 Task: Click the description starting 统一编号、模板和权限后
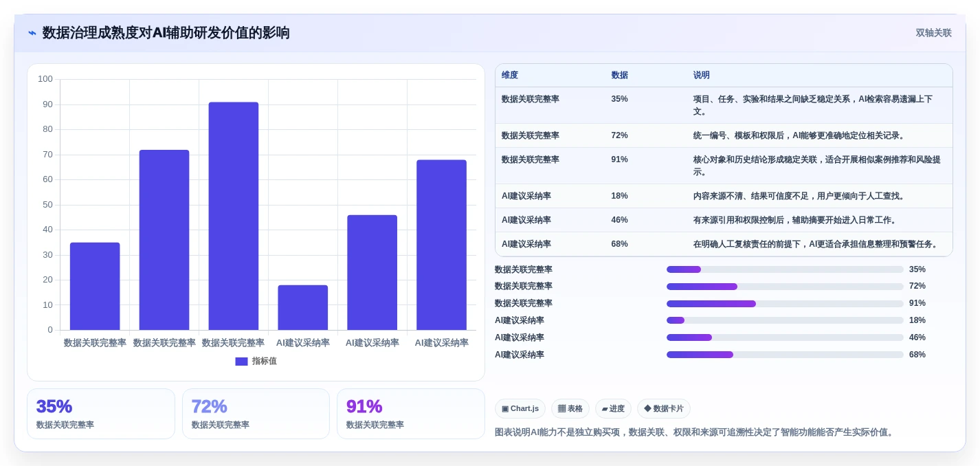[x=800, y=135]
